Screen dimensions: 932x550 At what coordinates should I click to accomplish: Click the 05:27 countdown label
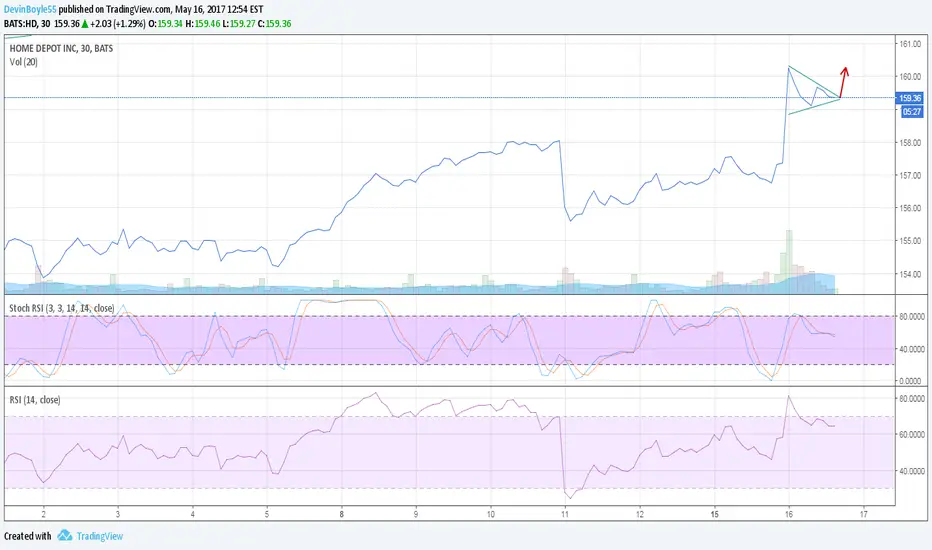(x=912, y=111)
